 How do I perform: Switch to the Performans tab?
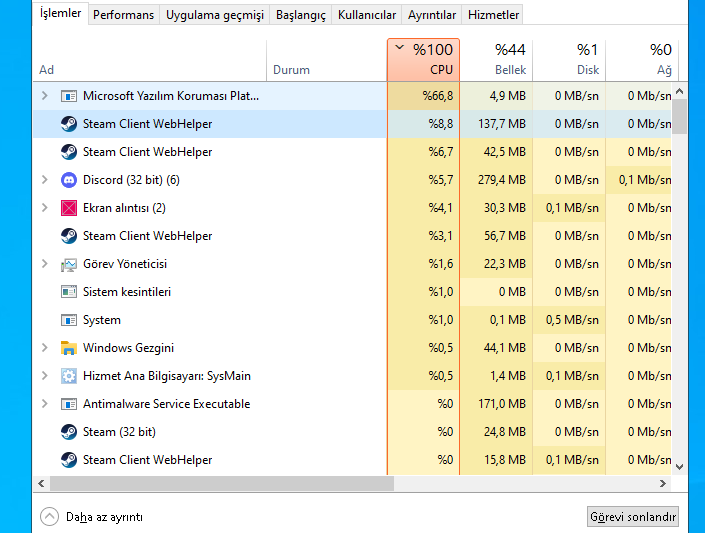click(123, 15)
